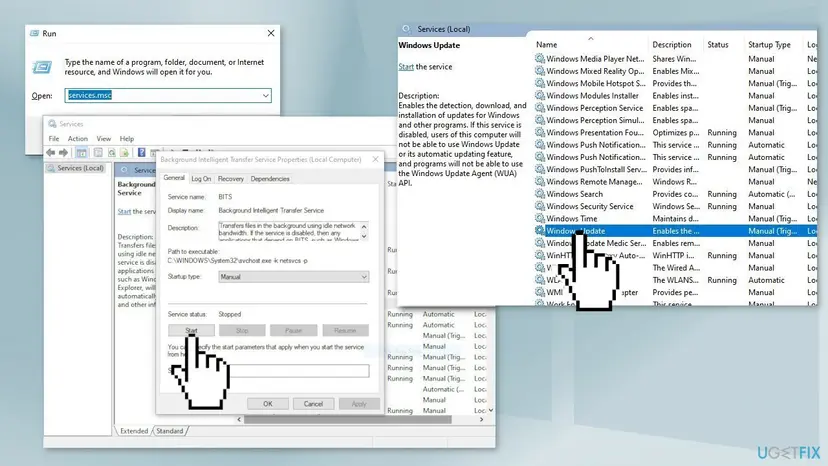This screenshot has height=466, width=828.
Task: Click Description column header
Action: [x=672, y=45]
